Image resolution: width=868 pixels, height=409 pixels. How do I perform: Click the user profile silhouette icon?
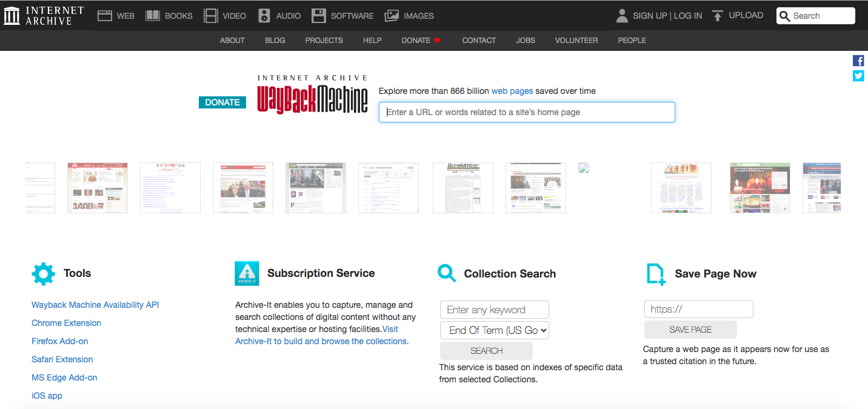click(622, 16)
